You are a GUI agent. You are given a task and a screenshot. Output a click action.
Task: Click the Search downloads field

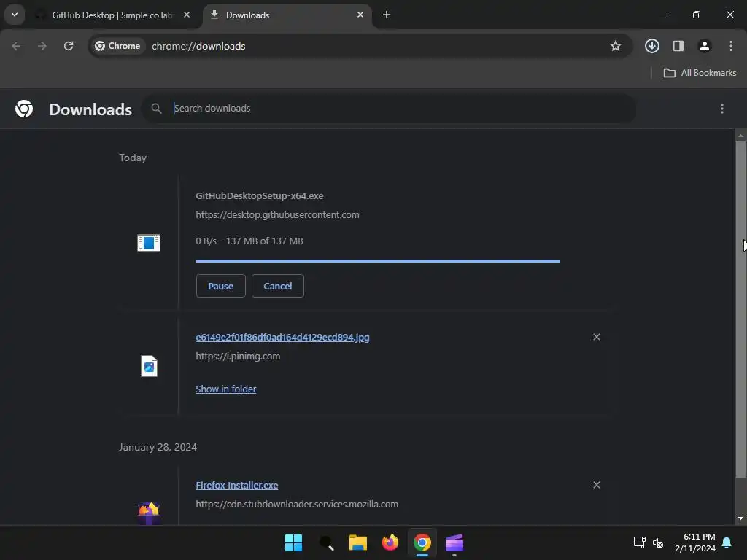pos(388,109)
